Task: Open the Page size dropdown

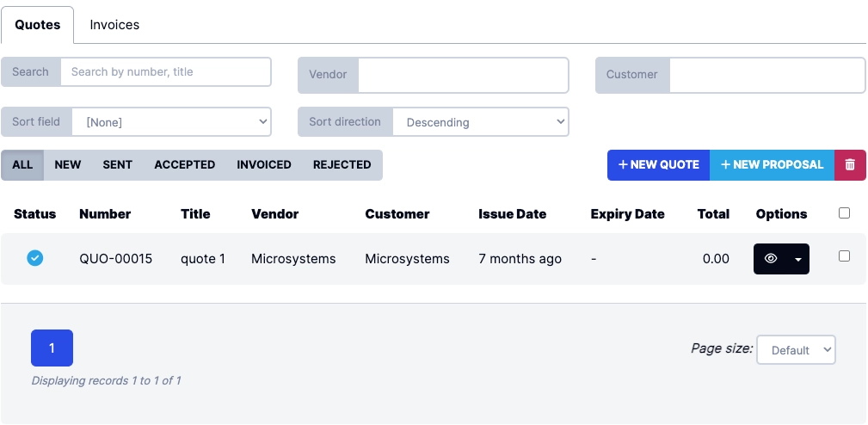Action: coord(796,350)
